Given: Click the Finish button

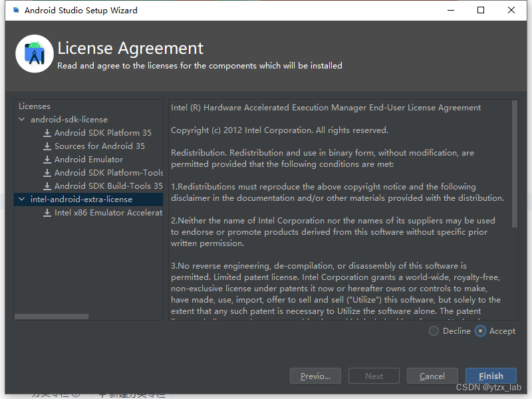Looking at the screenshot, I should [x=491, y=375].
